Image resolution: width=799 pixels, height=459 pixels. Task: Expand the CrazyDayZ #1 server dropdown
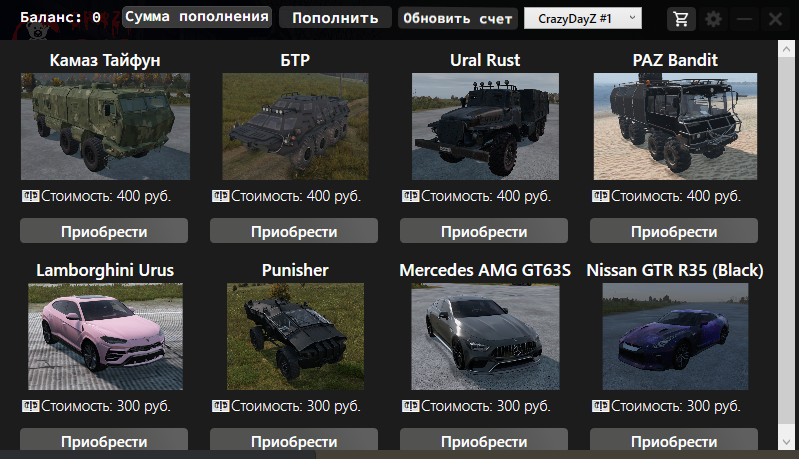pos(583,19)
